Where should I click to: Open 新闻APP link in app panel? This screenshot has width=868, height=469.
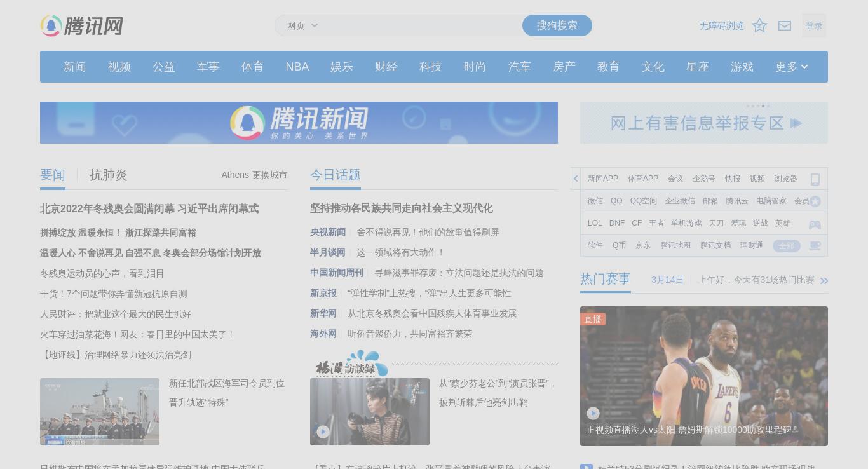click(x=603, y=179)
